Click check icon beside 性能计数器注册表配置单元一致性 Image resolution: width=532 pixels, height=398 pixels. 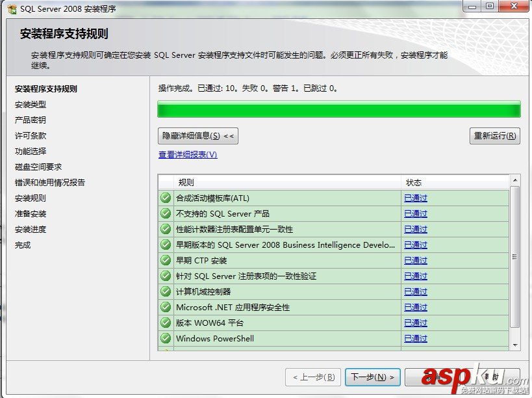tap(166, 229)
